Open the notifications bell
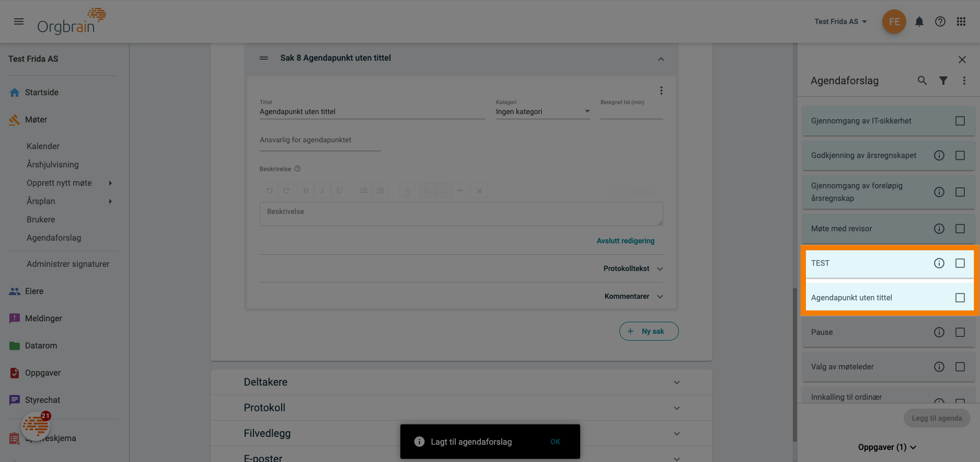The height and width of the screenshot is (462, 980). (919, 21)
